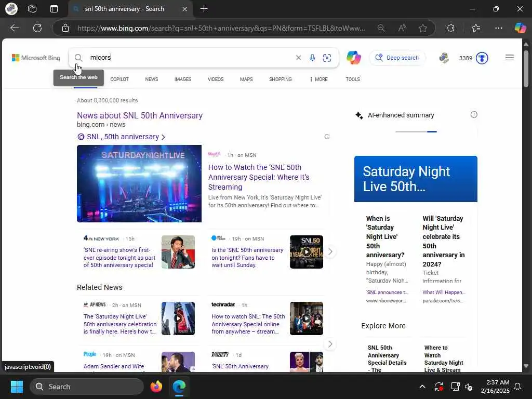Image resolution: width=532 pixels, height=399 pixels.
Task: Open the Copilot logo beside search box
Action: point(353,58)
